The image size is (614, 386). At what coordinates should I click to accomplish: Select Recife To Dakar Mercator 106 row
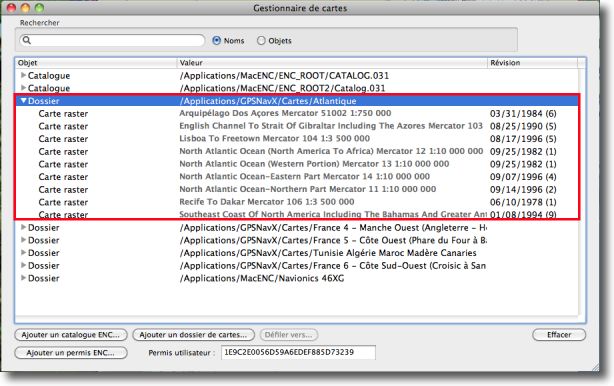tap(297, 202)
